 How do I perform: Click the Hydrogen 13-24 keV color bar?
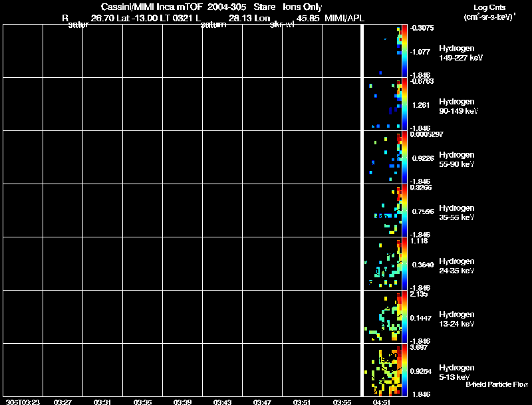[x=404, y=317]
